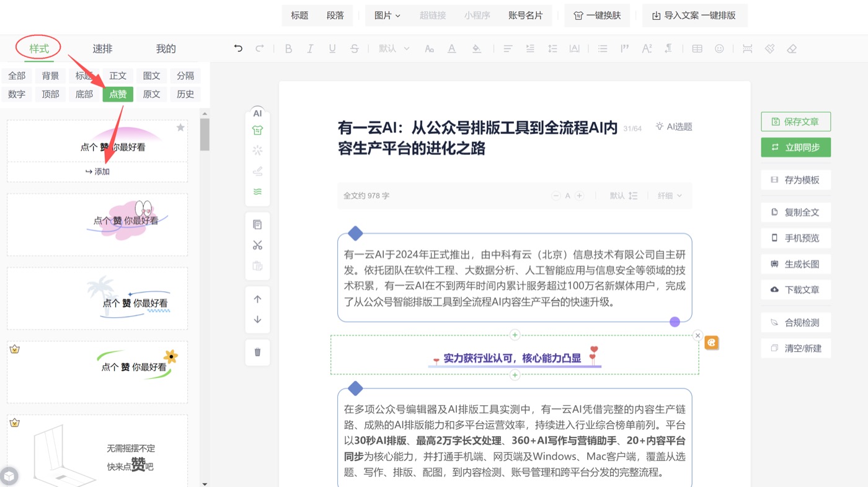
Task: Move the block down with down arrow
Action: [x=258, y=320]
